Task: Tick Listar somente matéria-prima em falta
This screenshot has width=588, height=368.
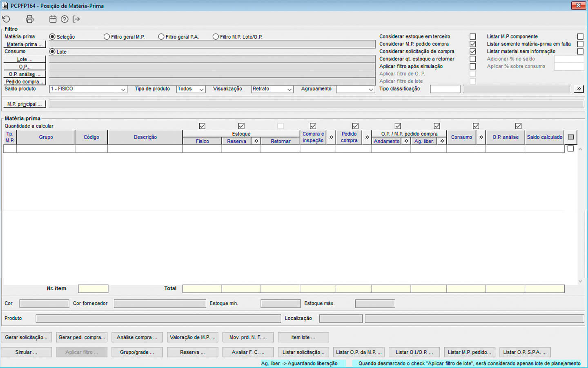Action: tap(580, 44)
